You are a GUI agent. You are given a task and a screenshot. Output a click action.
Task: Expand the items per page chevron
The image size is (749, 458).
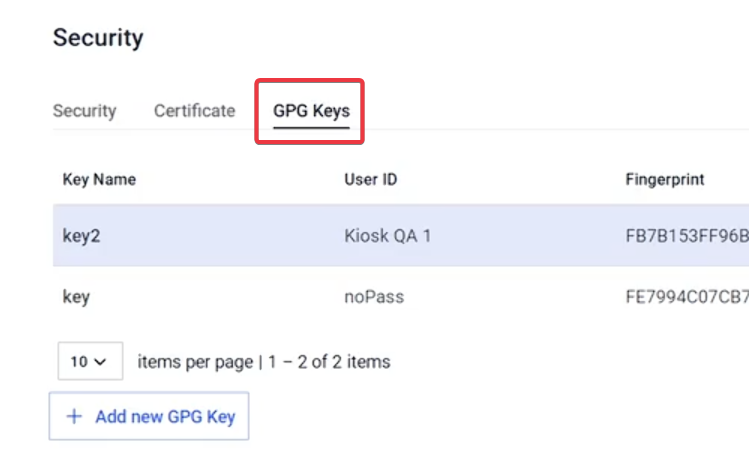[99, 362]
